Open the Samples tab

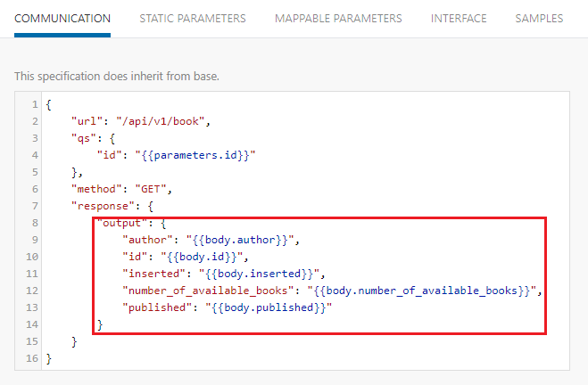[x=539, y=18]
